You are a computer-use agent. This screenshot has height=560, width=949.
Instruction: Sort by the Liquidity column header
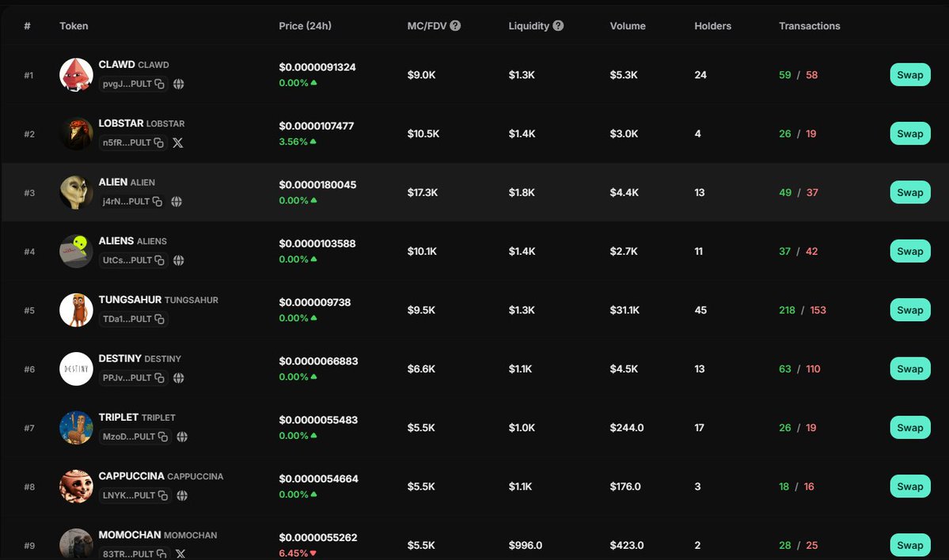point(529,26)
